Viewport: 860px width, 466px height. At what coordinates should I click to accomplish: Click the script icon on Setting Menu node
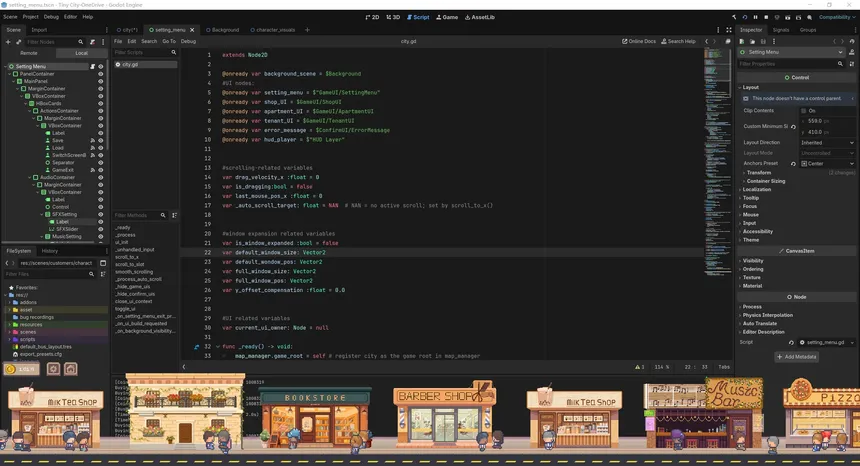[x=93, y=66]
